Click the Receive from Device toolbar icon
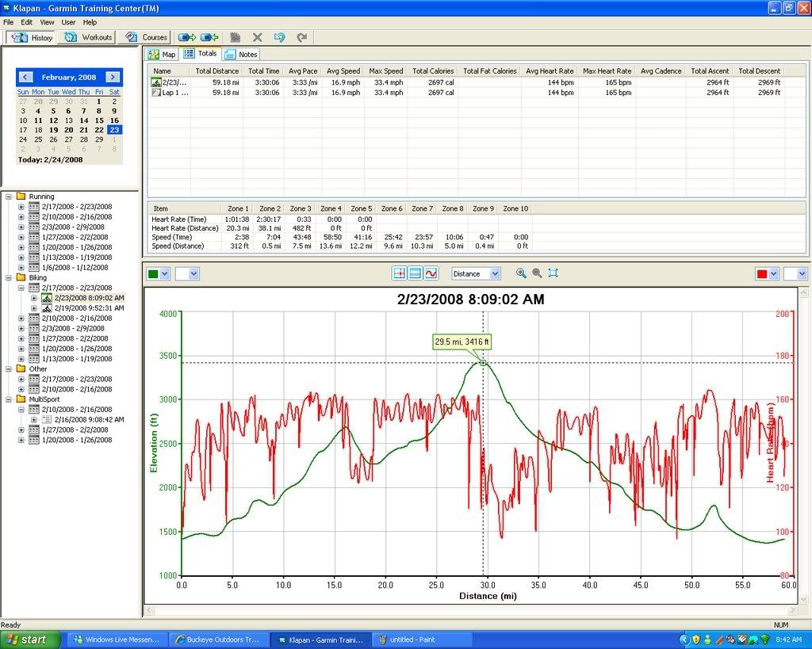Image resolution: width=812 pixels, height=649 pixels. pyautogui.click(x=209, y=37)
